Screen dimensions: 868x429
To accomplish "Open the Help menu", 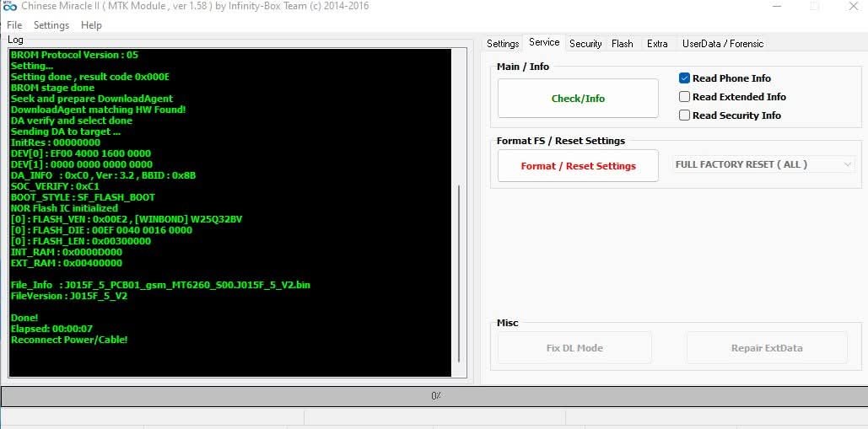I will click(91, 25).
